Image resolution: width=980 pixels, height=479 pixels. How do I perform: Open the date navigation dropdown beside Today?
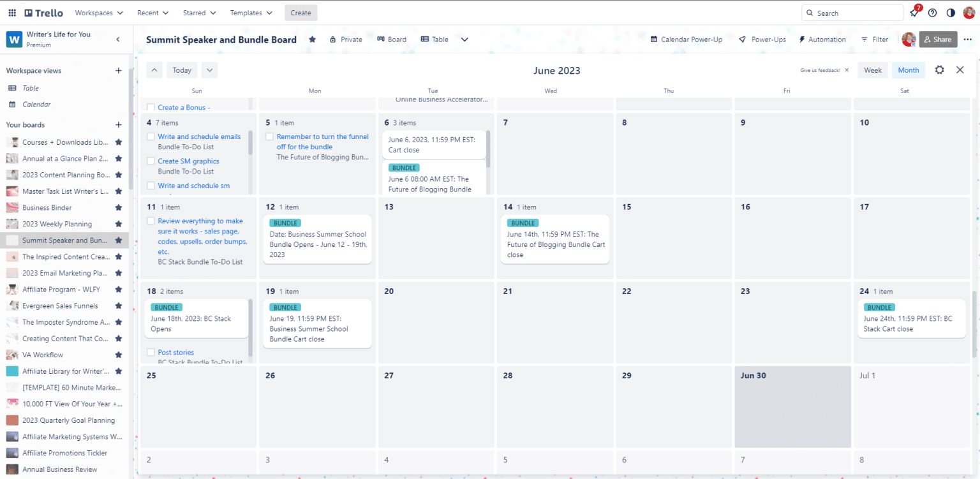209,70
